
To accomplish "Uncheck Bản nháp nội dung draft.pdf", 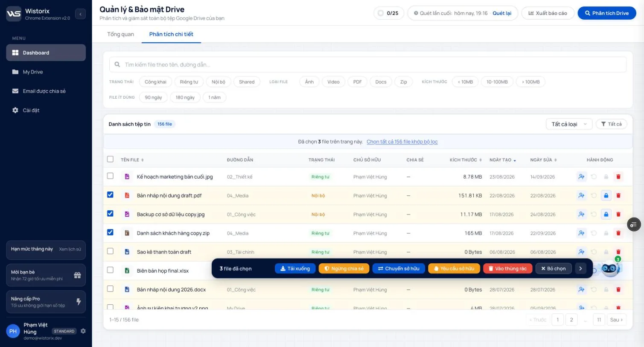I will (110, 194).
